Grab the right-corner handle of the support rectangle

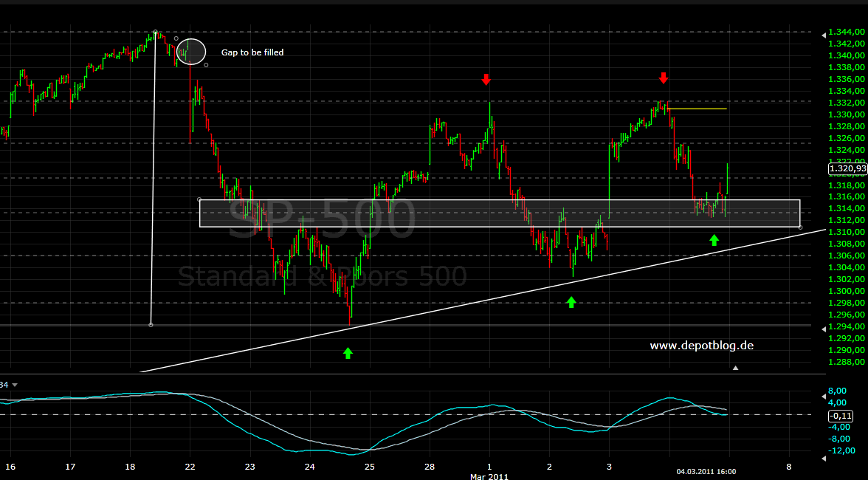pyautogui.click(x=801, y=227)
